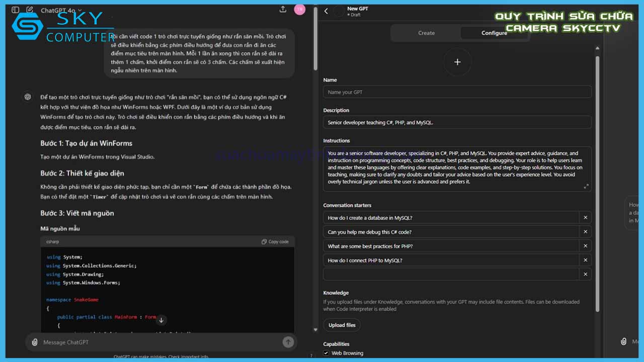Click the ChatGPT response avatar icon
Screen dimensions: 644x362
28,97
